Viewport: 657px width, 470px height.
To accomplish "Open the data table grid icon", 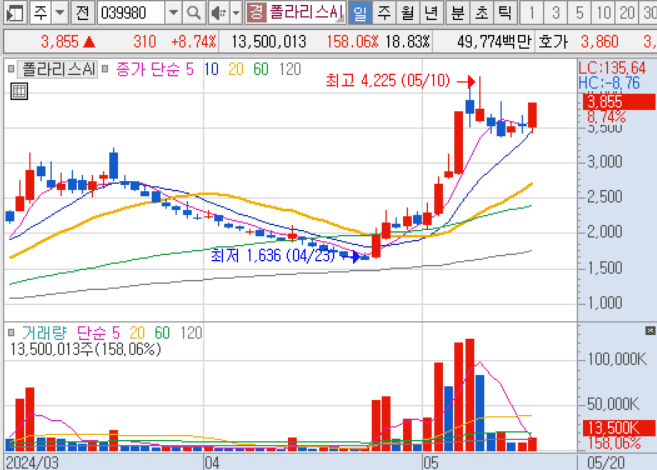I will click(19, 91).
